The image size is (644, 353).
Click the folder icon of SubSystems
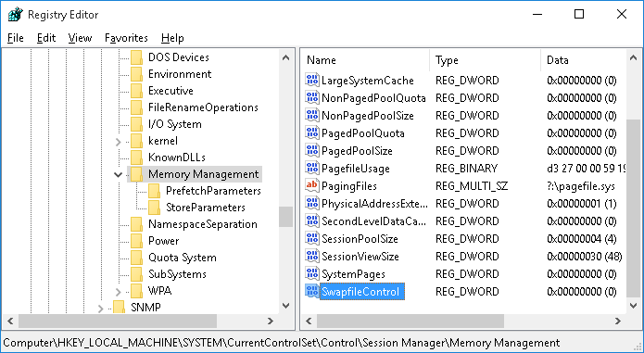point(136,274)
